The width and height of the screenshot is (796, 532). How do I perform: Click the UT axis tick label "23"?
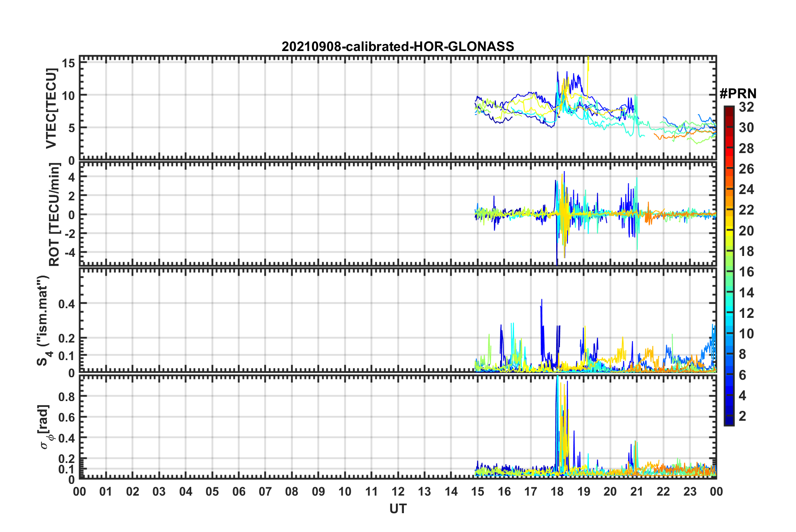690,491
